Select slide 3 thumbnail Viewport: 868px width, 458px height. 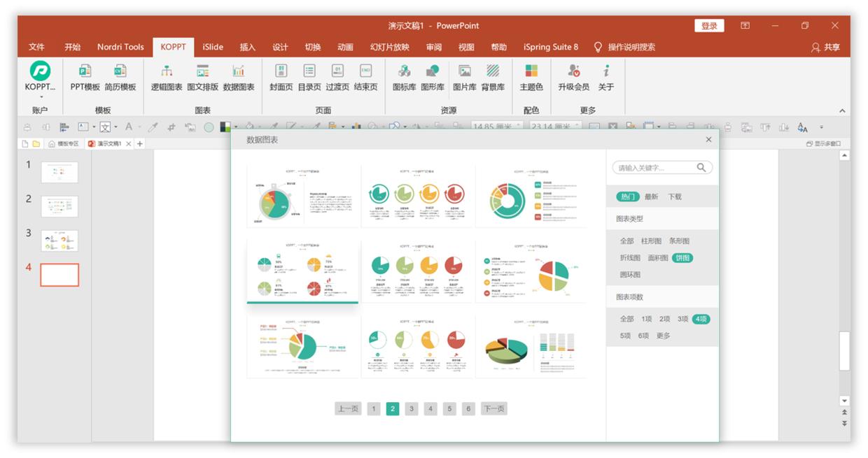59,241
